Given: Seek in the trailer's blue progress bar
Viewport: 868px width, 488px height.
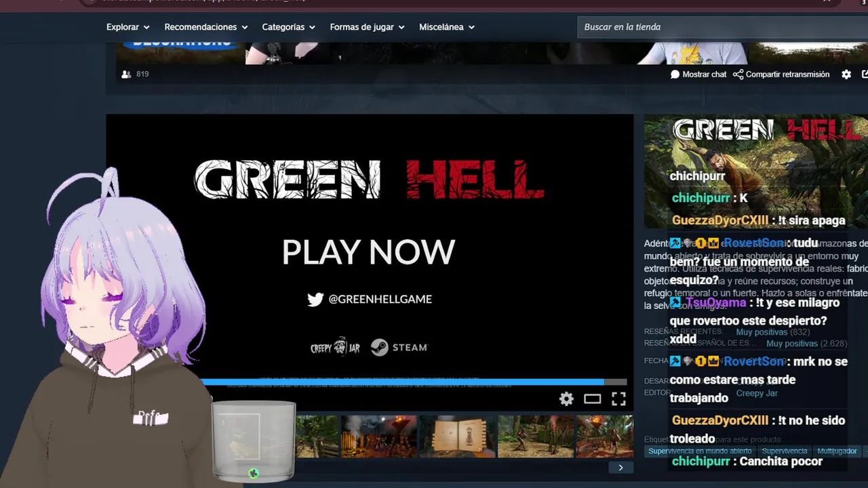Looking at the screenshot, I should point(414,382).
